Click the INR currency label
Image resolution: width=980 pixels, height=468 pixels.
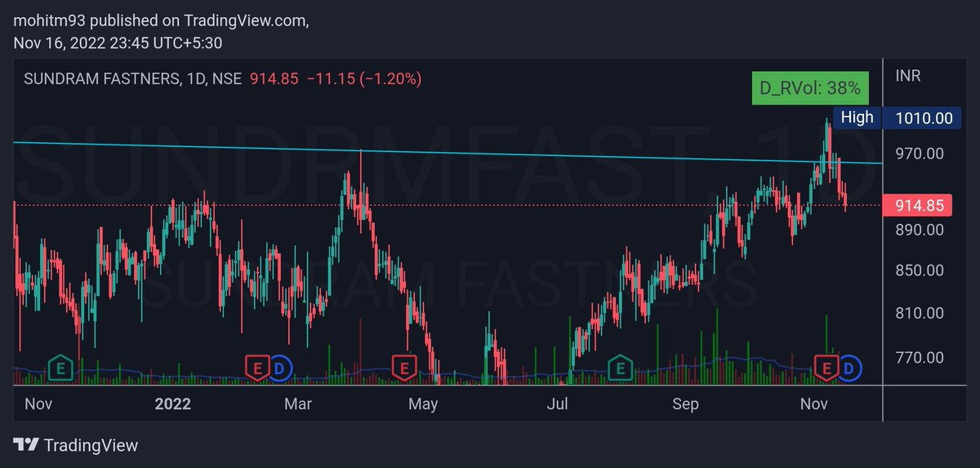point(910,77)
